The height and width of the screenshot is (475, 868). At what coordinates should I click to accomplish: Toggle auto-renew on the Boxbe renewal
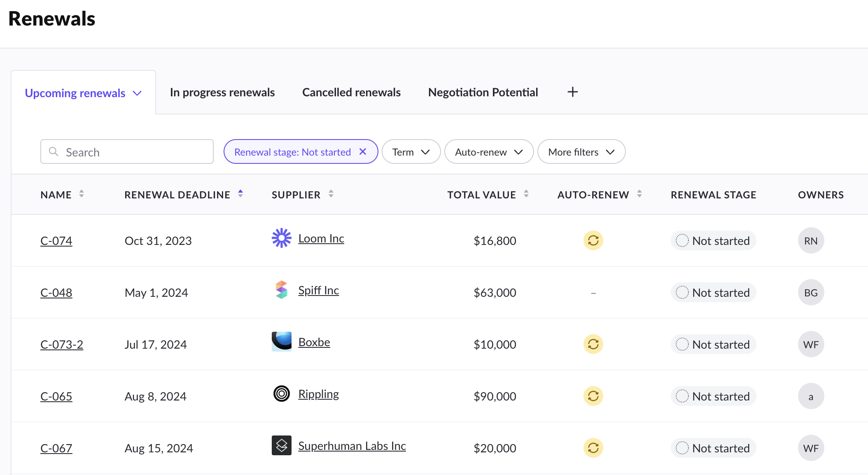[x=593, y=344]
